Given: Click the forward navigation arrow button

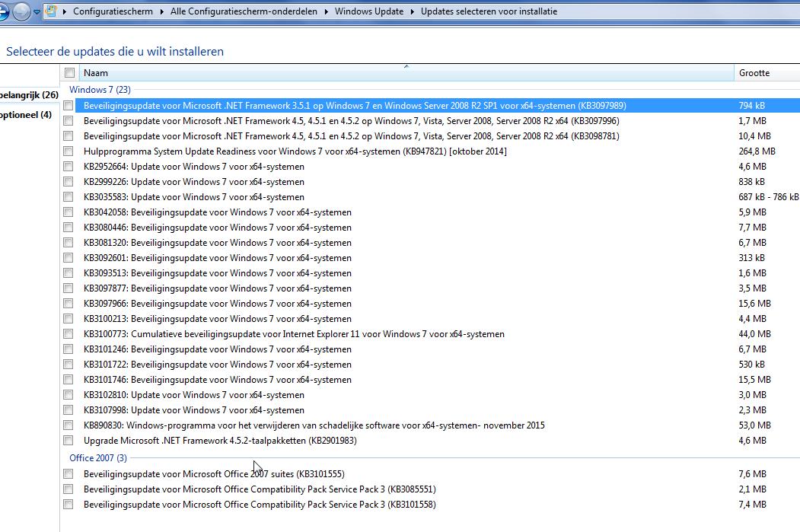Looking at the screenshot, I should pyautogui.click(x=21, y=11).
